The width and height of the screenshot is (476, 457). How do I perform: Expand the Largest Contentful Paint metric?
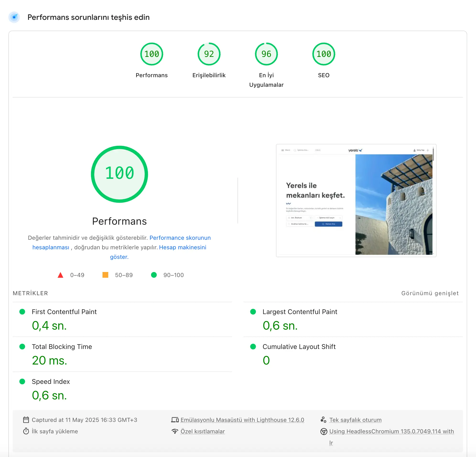(x=300, y=312)
